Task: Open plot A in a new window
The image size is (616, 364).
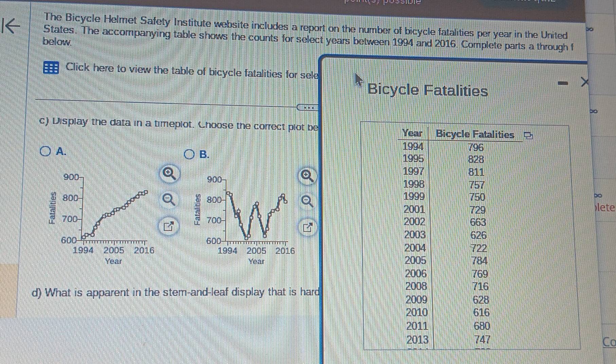Action: pos(168,226)
